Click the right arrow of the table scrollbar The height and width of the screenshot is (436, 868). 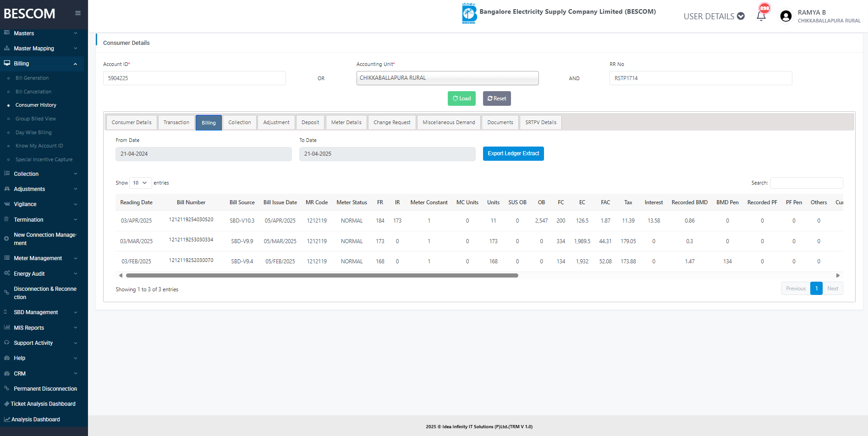[x=838, y=276]
